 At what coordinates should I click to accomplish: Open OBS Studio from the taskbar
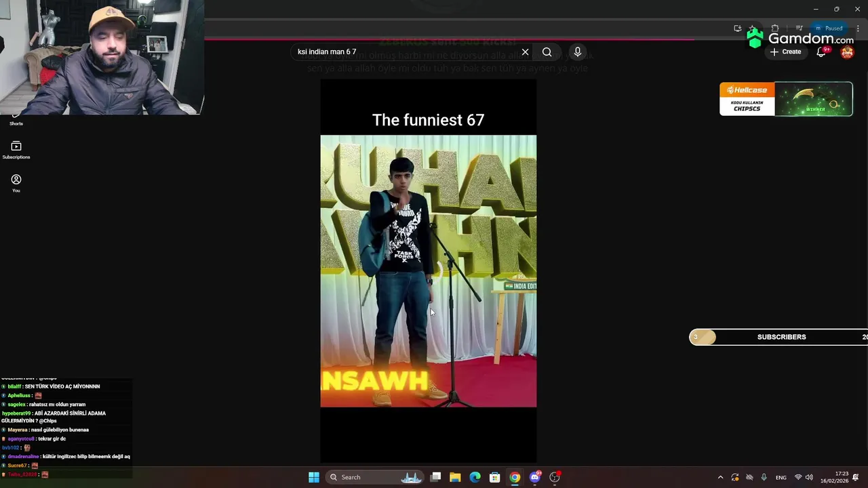click(x=555, y=477)
